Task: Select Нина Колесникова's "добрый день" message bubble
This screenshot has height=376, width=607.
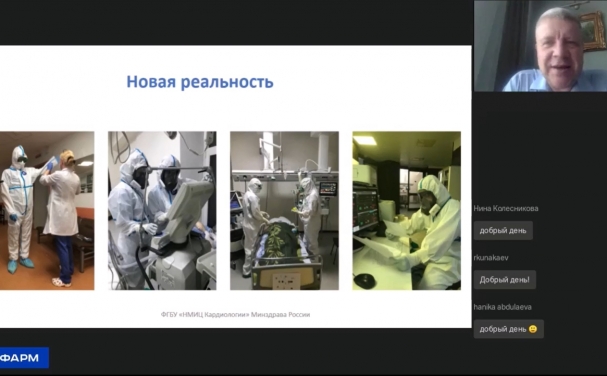Action: coord(503,231)
